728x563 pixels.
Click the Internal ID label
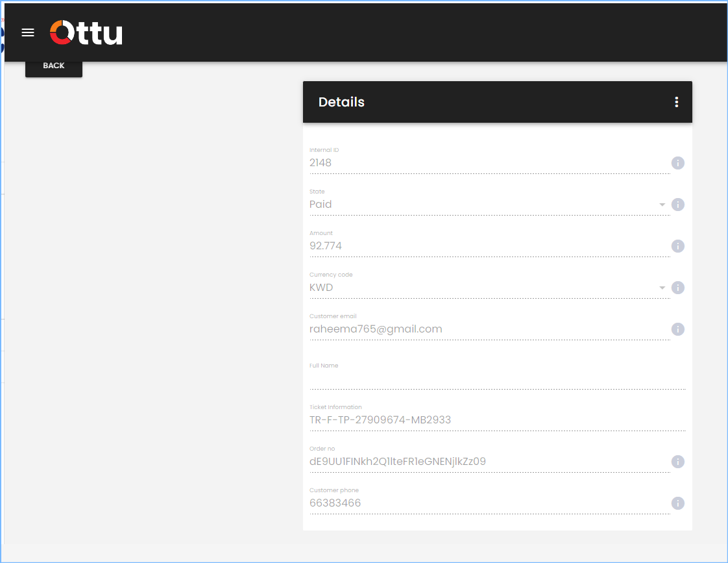[x=324, y=150]
